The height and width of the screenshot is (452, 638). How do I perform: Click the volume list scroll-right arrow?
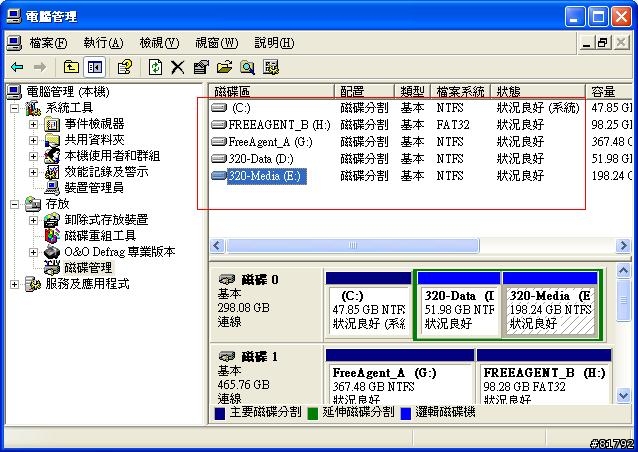[624, 245]
